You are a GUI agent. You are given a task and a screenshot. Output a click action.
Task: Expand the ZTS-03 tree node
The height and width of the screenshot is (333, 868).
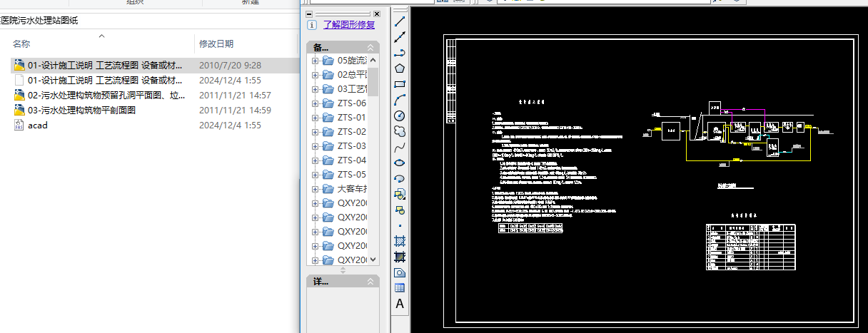[315, 146]
